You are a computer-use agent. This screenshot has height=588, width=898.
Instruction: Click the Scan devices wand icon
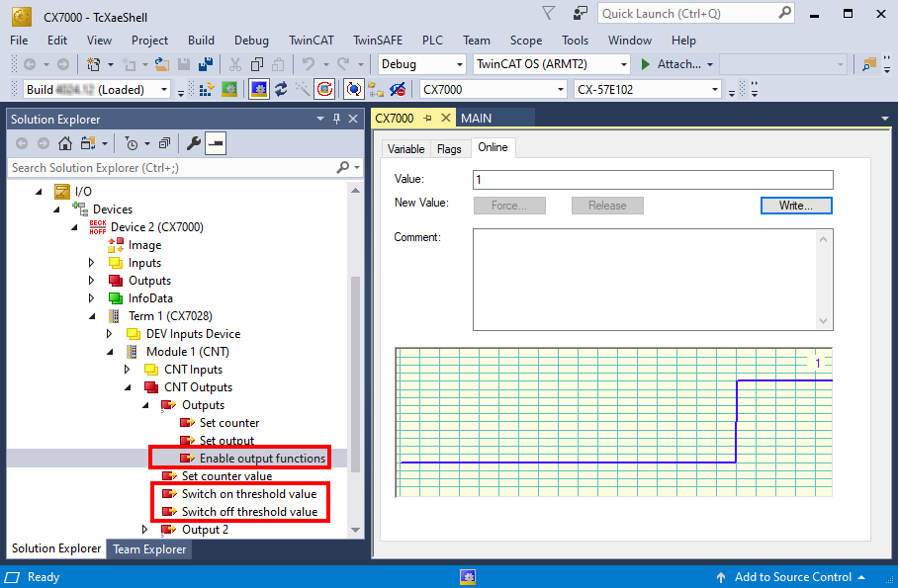(x=303, y=89)
